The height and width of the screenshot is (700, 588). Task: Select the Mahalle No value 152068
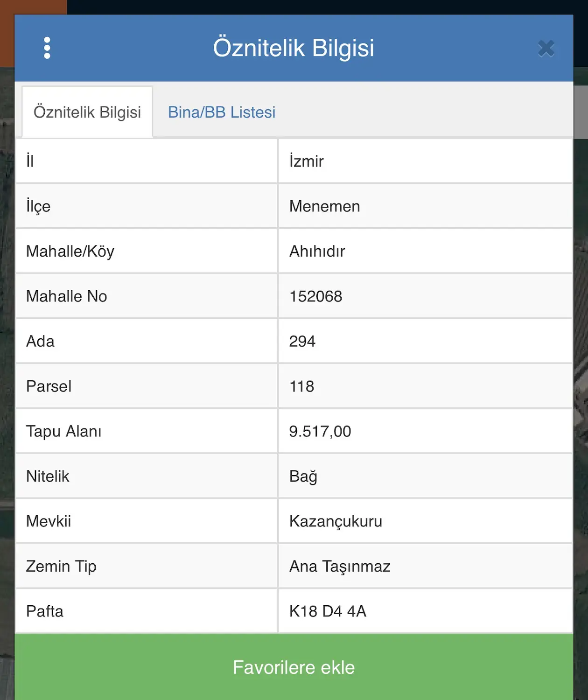coord(316,296)
